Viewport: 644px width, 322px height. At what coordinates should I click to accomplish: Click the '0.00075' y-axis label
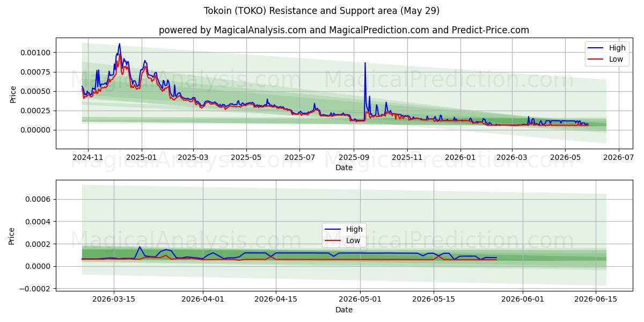tap(36, 72)
